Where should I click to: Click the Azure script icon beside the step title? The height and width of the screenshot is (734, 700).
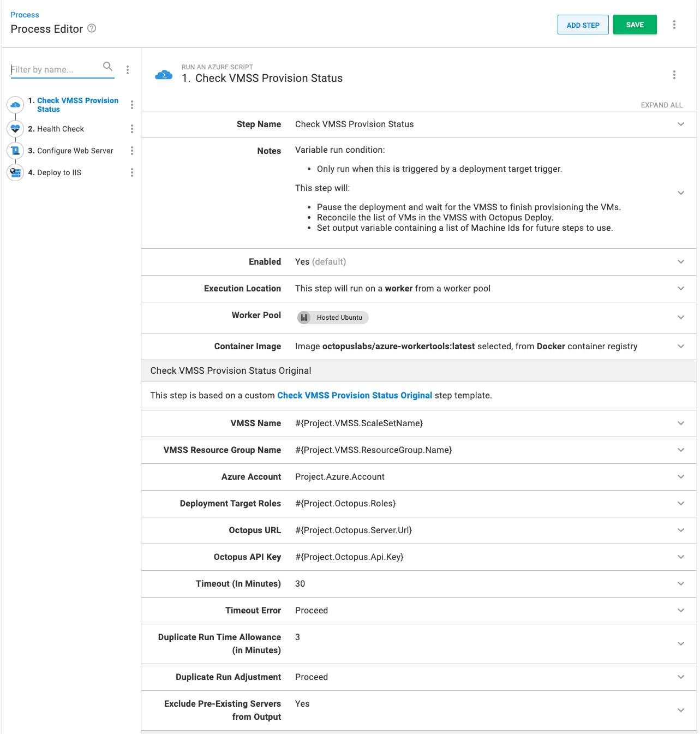pos(163,74)
